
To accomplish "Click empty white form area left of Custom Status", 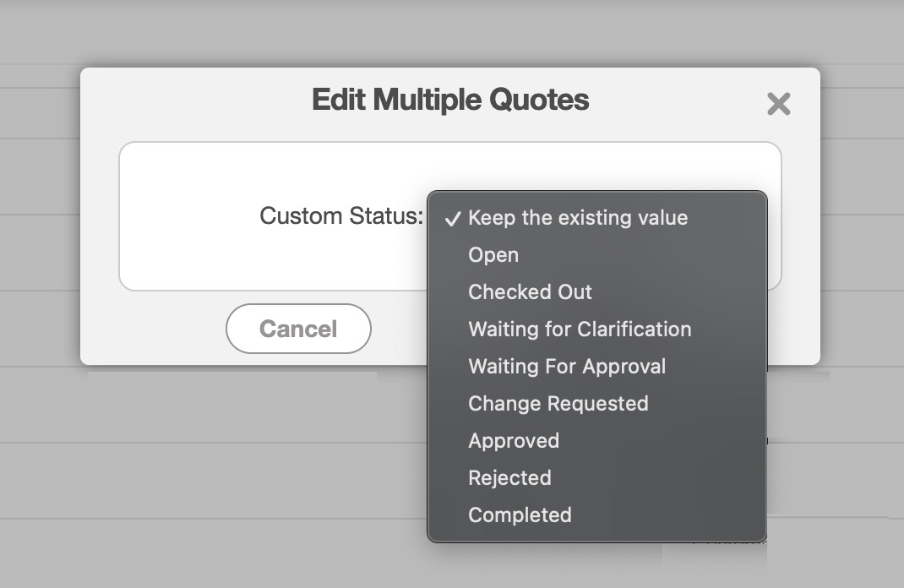I will [186, 216].
